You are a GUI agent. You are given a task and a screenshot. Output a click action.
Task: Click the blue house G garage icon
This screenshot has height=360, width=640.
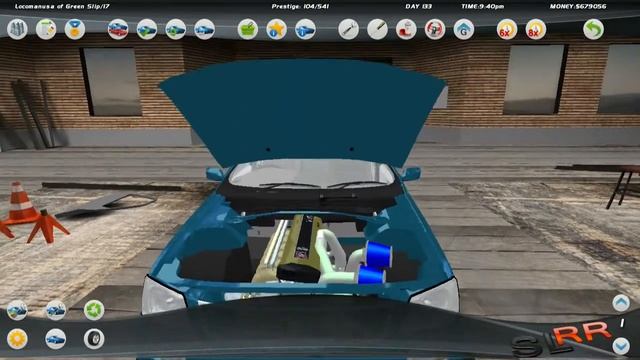pyautogui.click(x=464, y=29)
